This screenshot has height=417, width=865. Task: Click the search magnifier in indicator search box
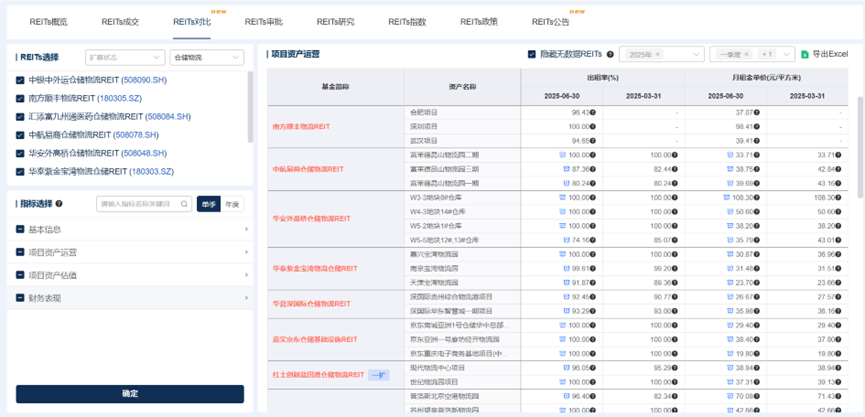coord(184,204)
